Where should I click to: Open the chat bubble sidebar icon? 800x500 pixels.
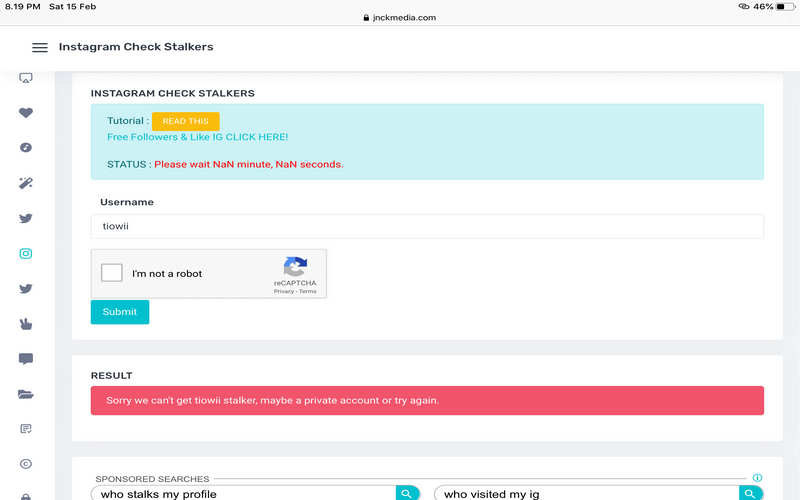(26, 359)
